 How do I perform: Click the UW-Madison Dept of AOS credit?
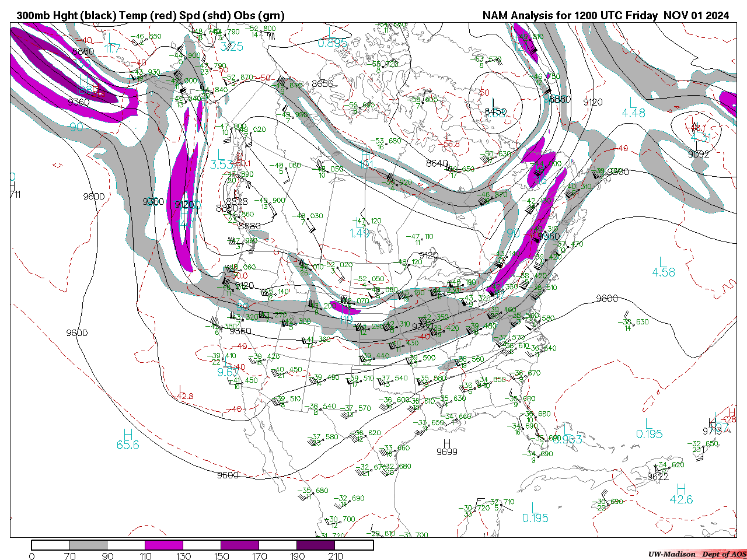[697, 554]
